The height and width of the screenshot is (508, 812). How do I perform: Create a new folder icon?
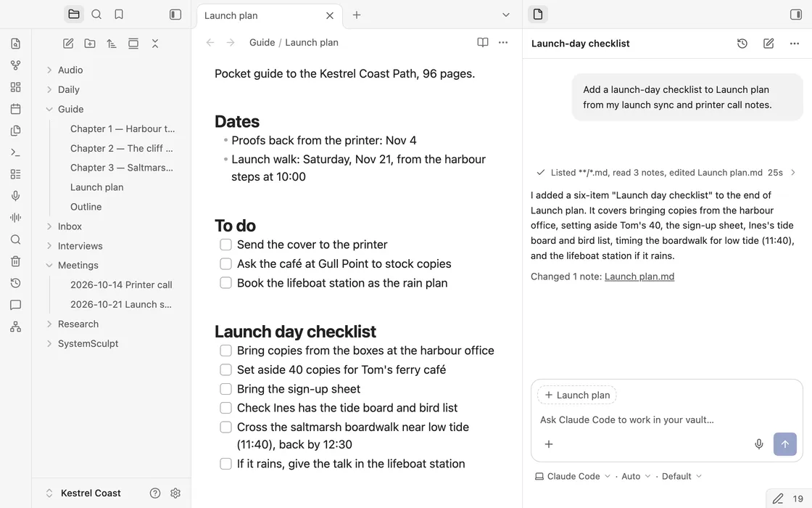tap(90, 44)
